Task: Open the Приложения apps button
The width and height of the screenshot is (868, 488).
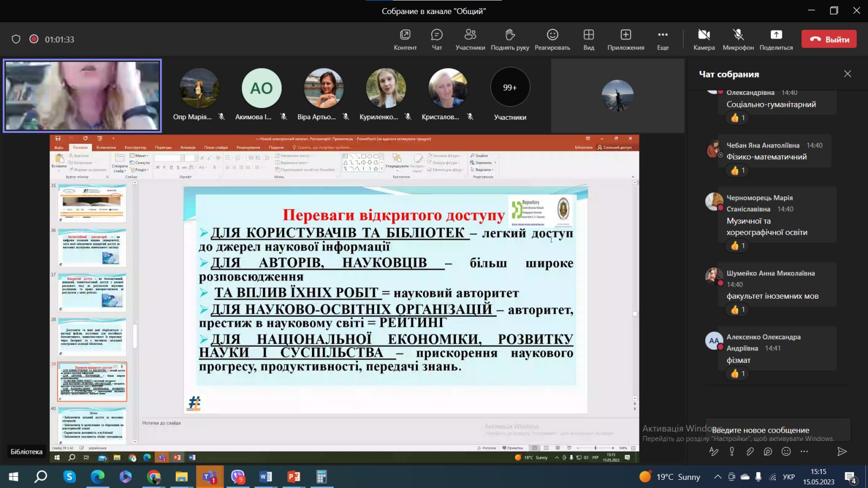Action: [x=626, y=35]
